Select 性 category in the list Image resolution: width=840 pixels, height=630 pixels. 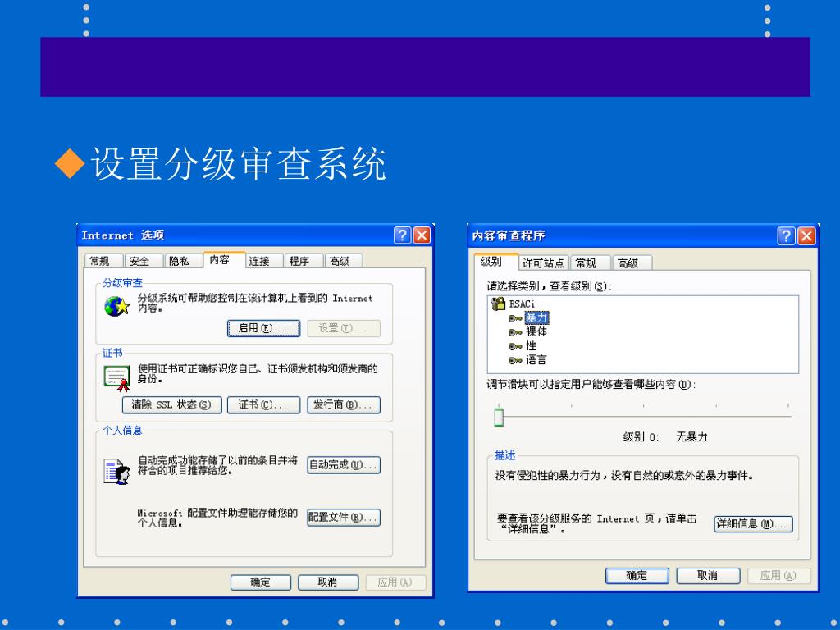click(x=531, y=346)
